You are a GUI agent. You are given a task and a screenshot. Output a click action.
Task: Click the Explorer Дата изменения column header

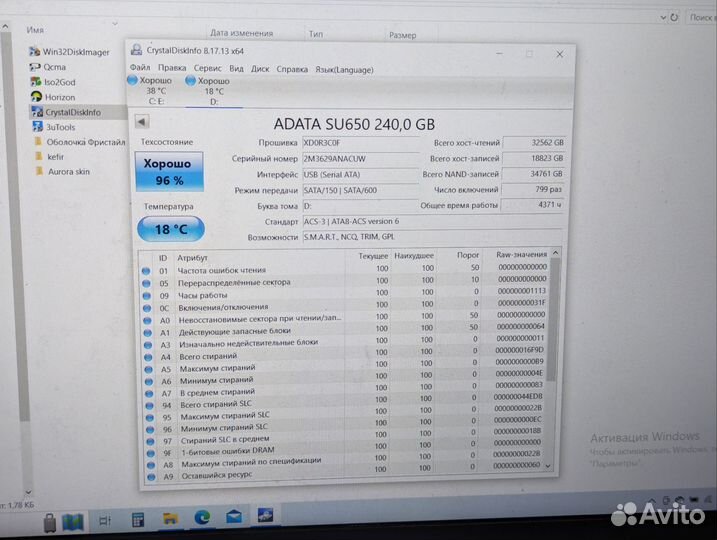(241, 33)
